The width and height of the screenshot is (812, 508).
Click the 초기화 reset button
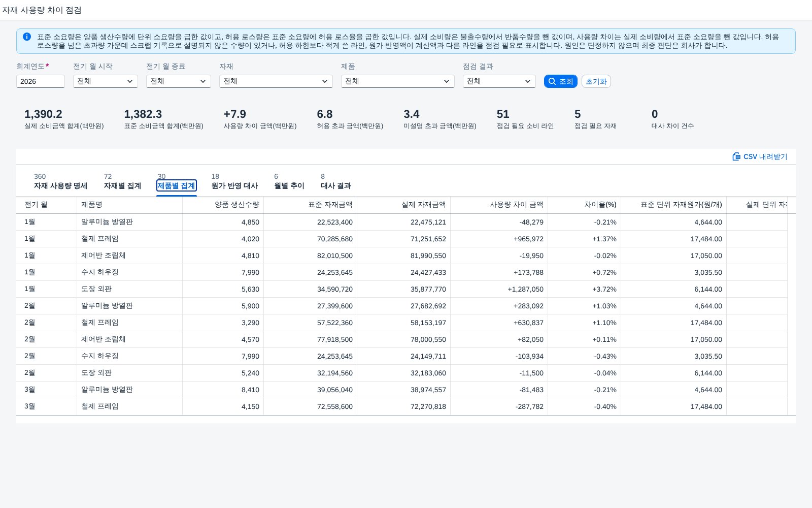(x=596, y=81)
